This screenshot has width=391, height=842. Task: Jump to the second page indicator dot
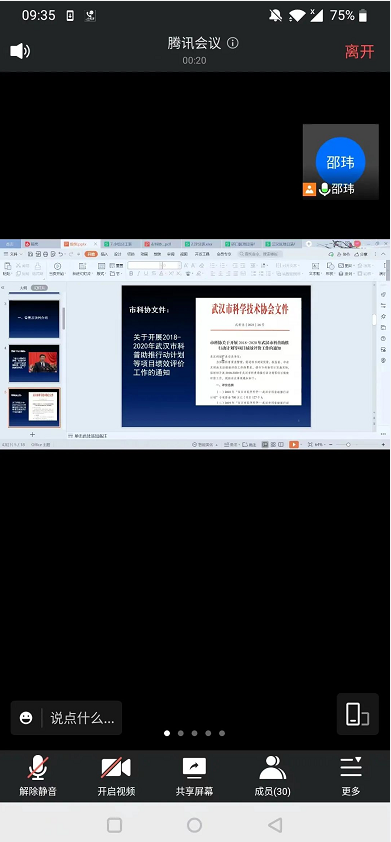[181, 733]
